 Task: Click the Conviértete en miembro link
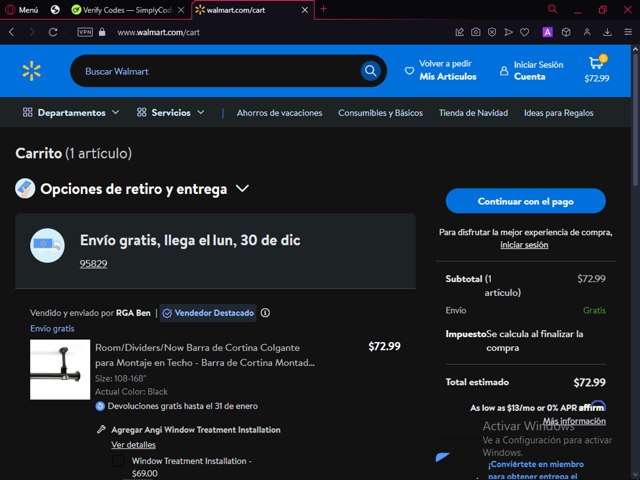coord(536,470)
